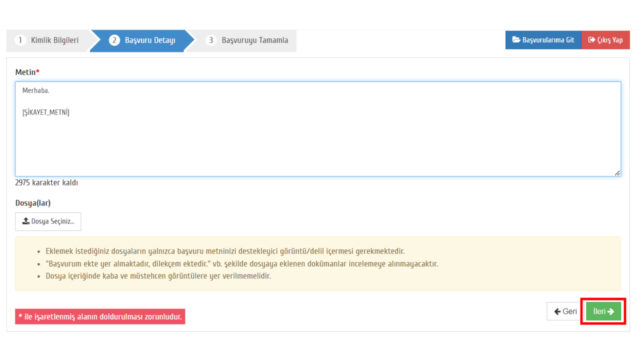
Task: Click the red required-field notice
Action: (x=100, y=317)
